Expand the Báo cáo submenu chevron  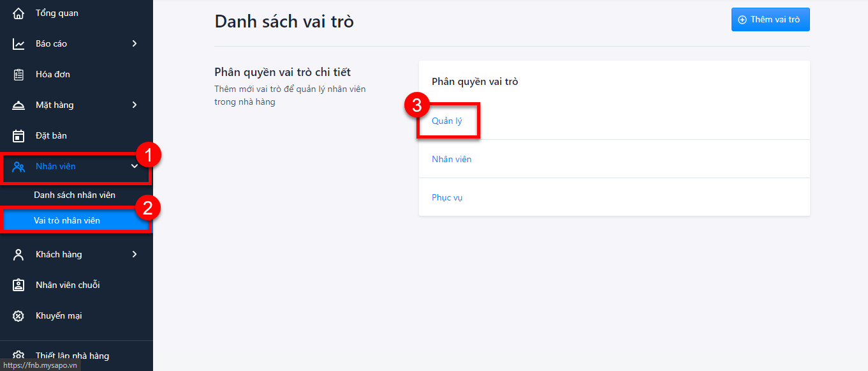(x=135, y=43)
